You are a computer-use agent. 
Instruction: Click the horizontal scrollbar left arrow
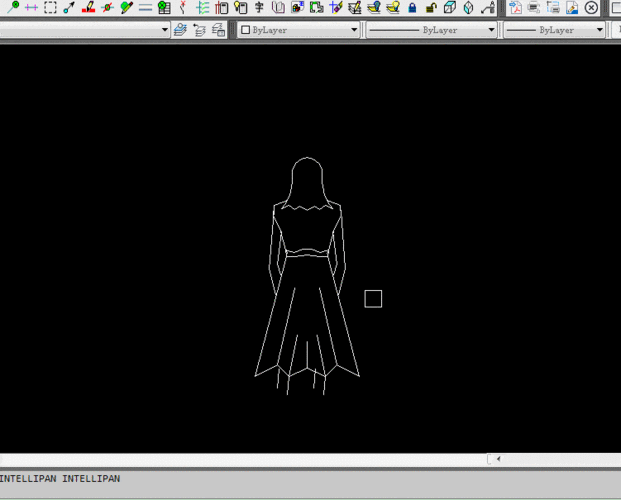tap(498, 459)
